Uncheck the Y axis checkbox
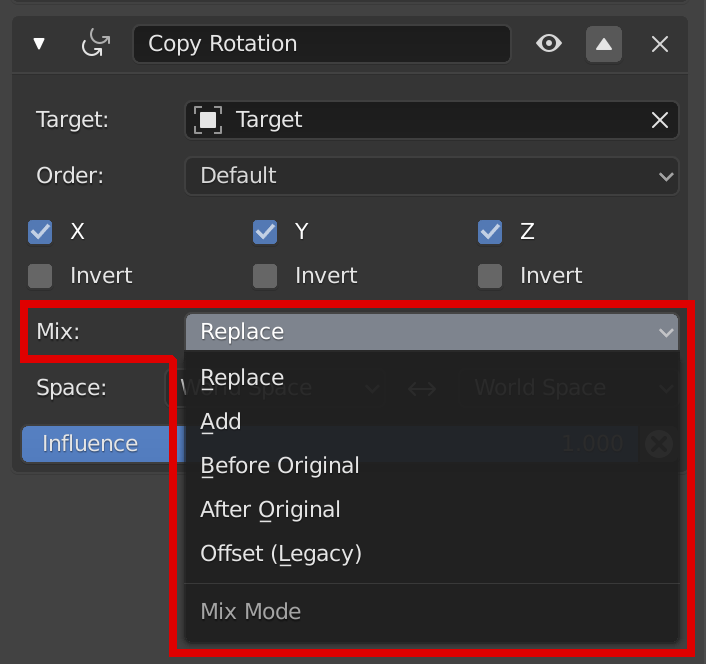This screenshot has width=706, height=664. tap(265, 232)
